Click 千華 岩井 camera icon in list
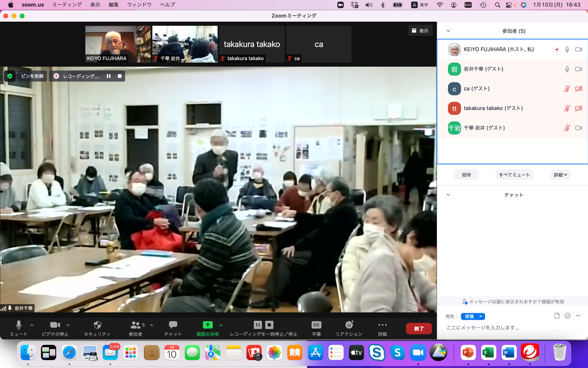This screenshot has width=588, height=368. tap(579, 128)
